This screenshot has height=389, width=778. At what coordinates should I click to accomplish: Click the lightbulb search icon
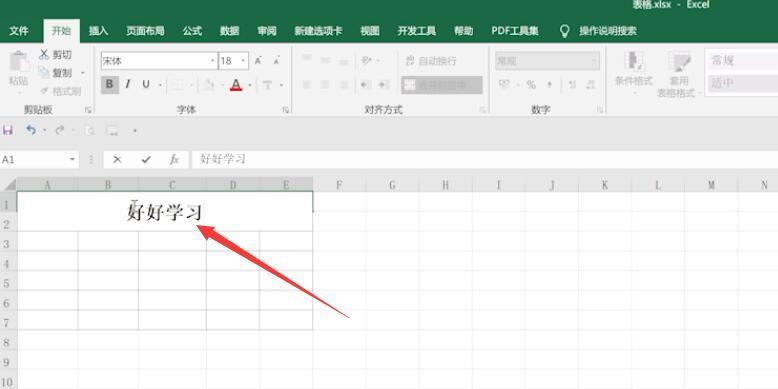[564, 31]
